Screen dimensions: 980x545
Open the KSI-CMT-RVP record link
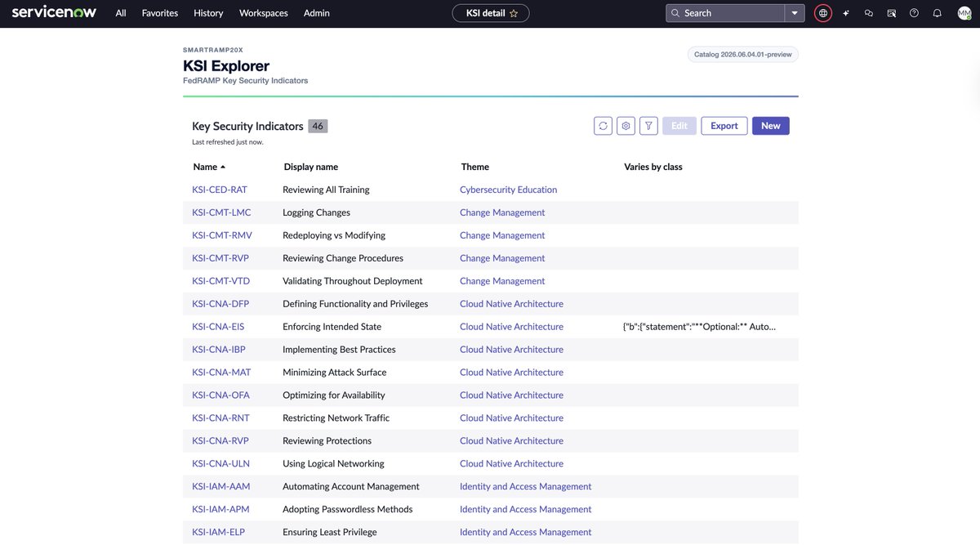coord(220,258)
